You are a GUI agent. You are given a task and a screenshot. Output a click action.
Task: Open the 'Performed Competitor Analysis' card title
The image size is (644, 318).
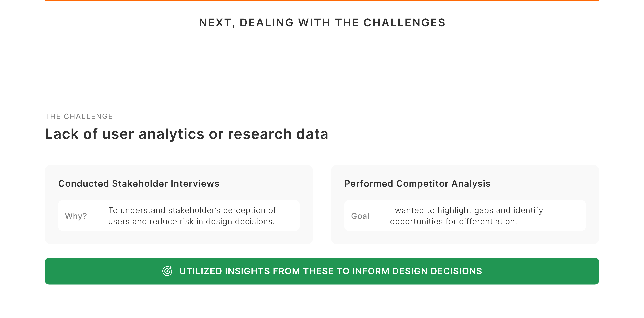[x=417, y=184]
